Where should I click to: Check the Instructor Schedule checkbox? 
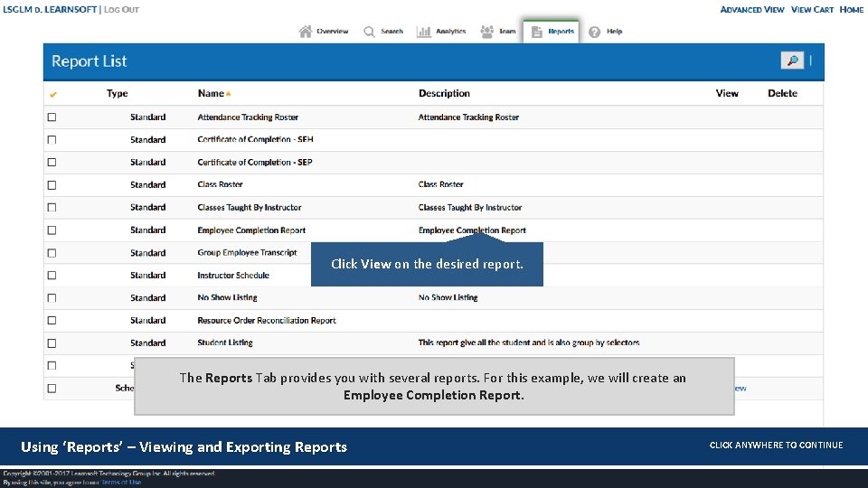pos(52,275)
